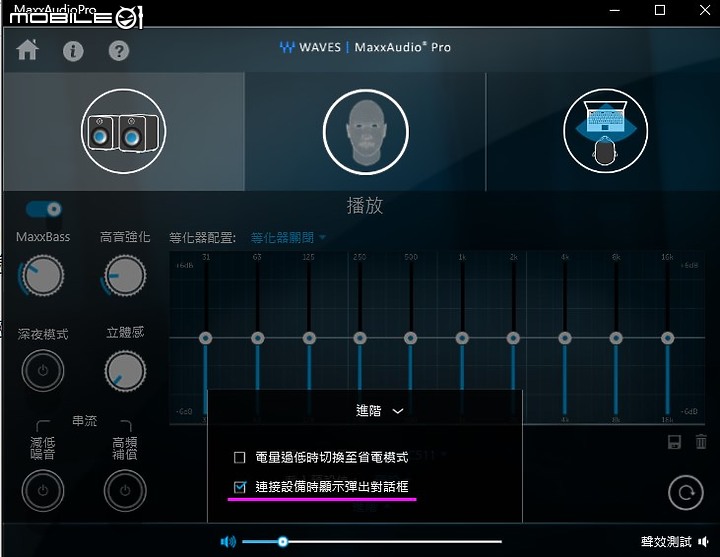
Task: Click the 1k equalizer slider handle
Action: click(x=462, y=338)
